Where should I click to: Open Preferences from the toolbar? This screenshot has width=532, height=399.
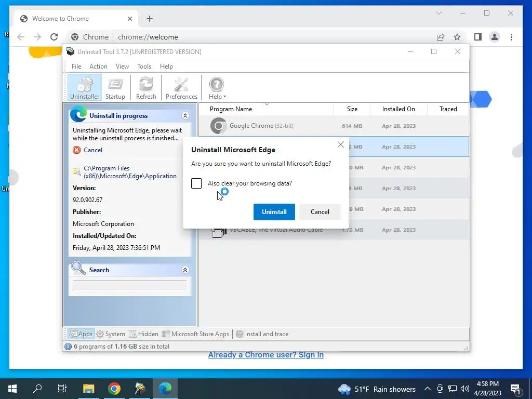tap(181, 88)
